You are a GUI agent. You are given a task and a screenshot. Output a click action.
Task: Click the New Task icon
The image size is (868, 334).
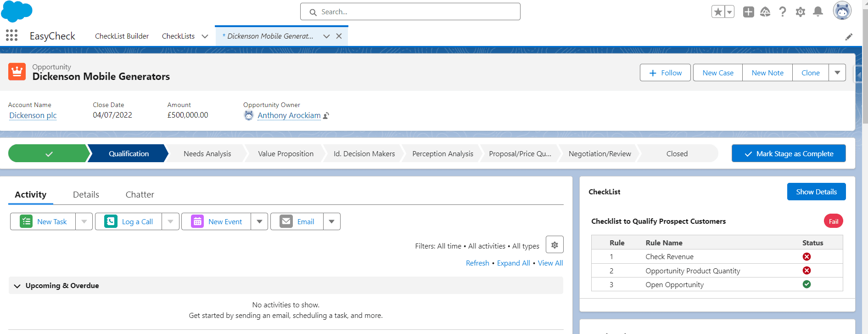point(26,221)
